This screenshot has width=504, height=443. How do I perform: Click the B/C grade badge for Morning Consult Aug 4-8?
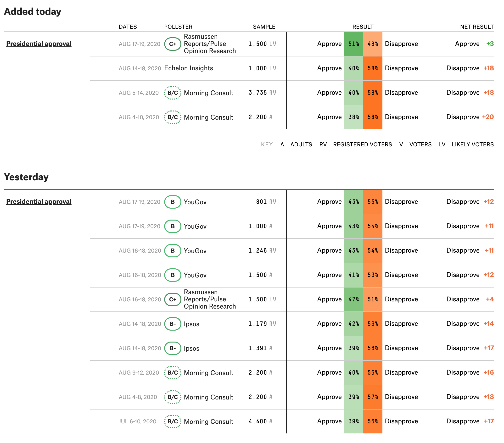[x=173, y=397]
